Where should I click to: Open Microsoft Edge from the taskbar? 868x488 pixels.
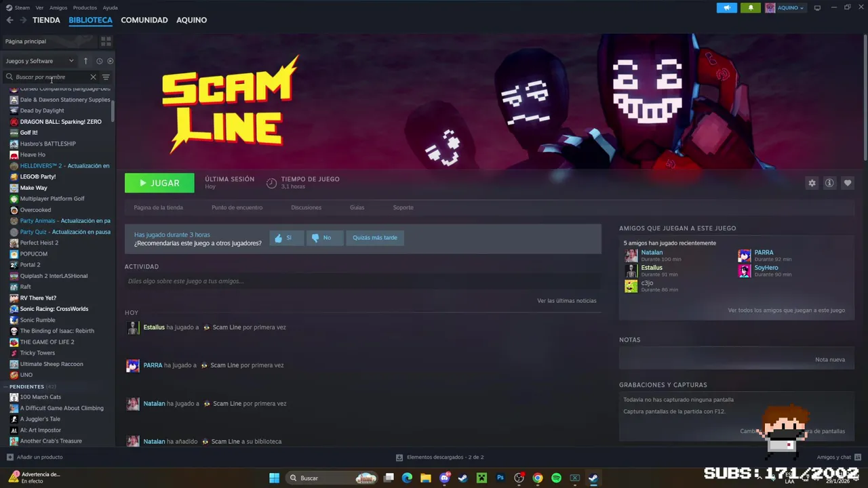pos(407,478)
